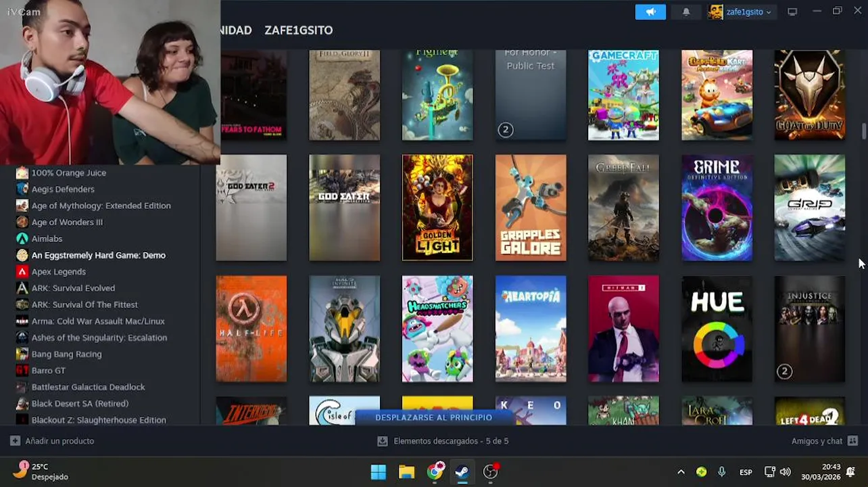Open the notifications bell in Steam
Screen dimensions: 868x487
click(x=685, y=11)
